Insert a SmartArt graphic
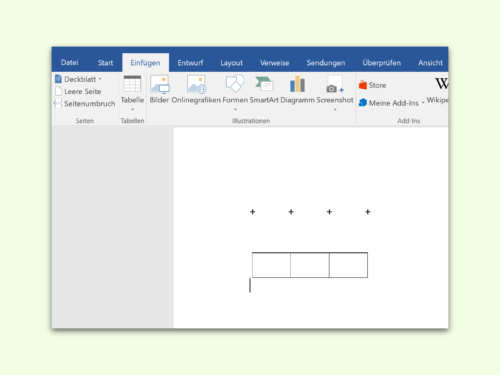The width and height of the screenshot is (500, 375). [264, 84]
